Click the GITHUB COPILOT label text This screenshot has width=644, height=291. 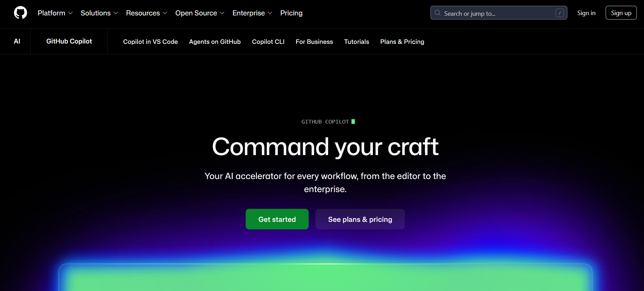pos(325,122)
